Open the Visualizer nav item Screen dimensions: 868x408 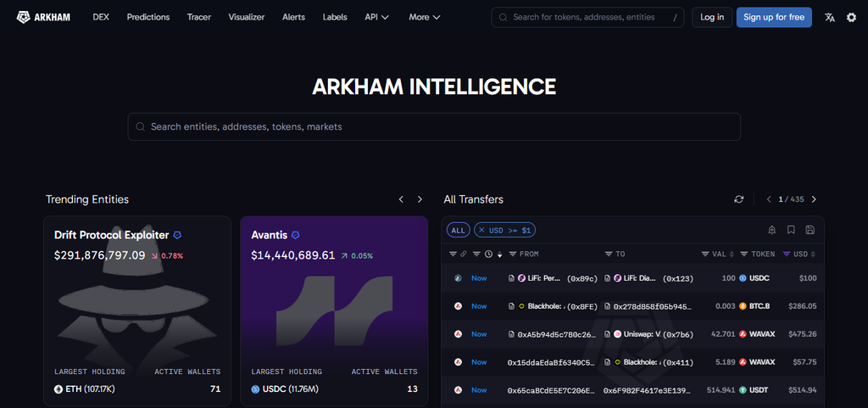(247, 17)
